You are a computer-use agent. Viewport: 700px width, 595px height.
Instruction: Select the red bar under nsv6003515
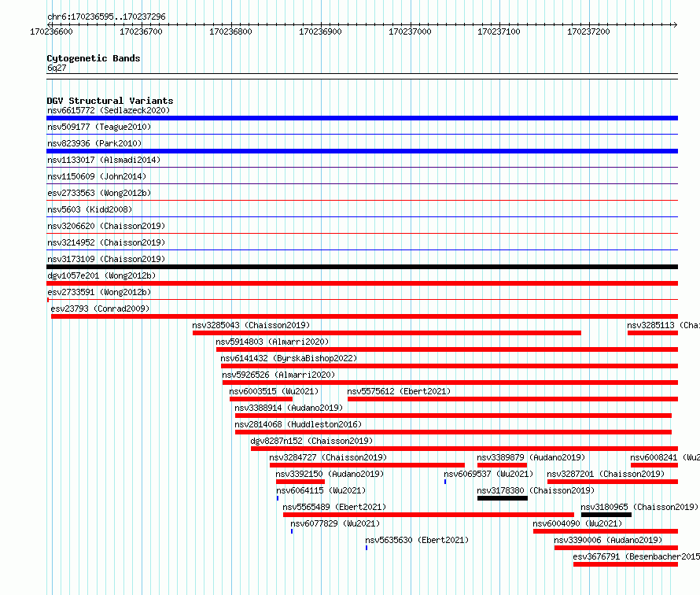click(261, 399)
